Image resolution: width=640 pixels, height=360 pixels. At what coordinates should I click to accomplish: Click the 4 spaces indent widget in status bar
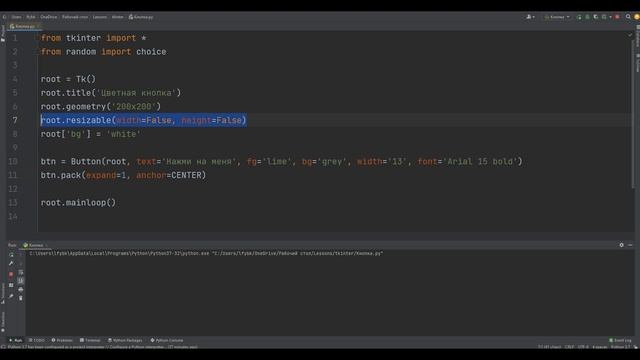(x=600, y=347)
